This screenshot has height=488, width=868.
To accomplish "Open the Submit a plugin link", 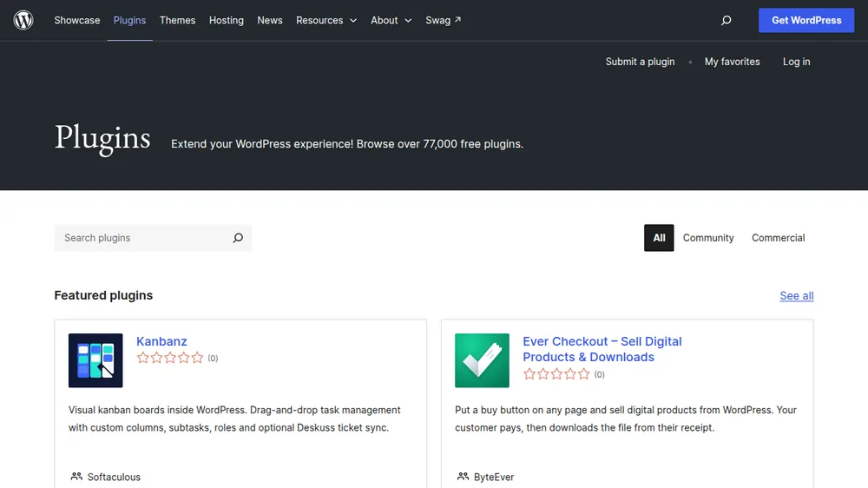I will [x=640, y=62].
